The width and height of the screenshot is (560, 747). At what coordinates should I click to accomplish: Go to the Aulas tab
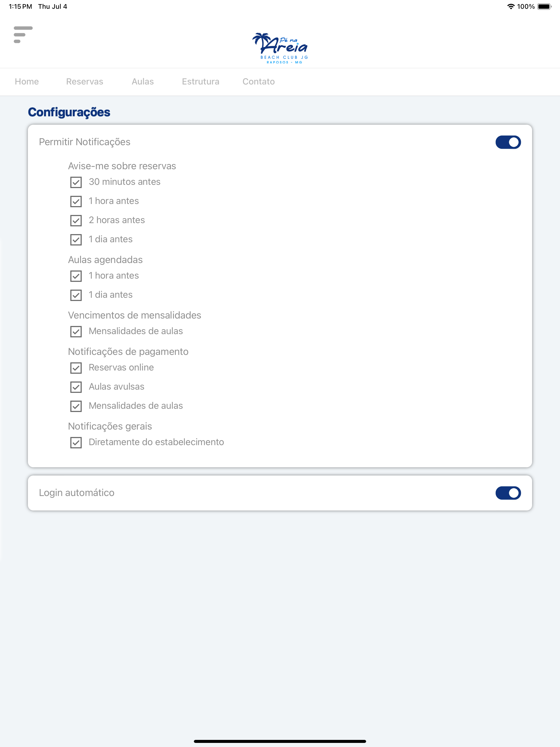tap(142, 81)
